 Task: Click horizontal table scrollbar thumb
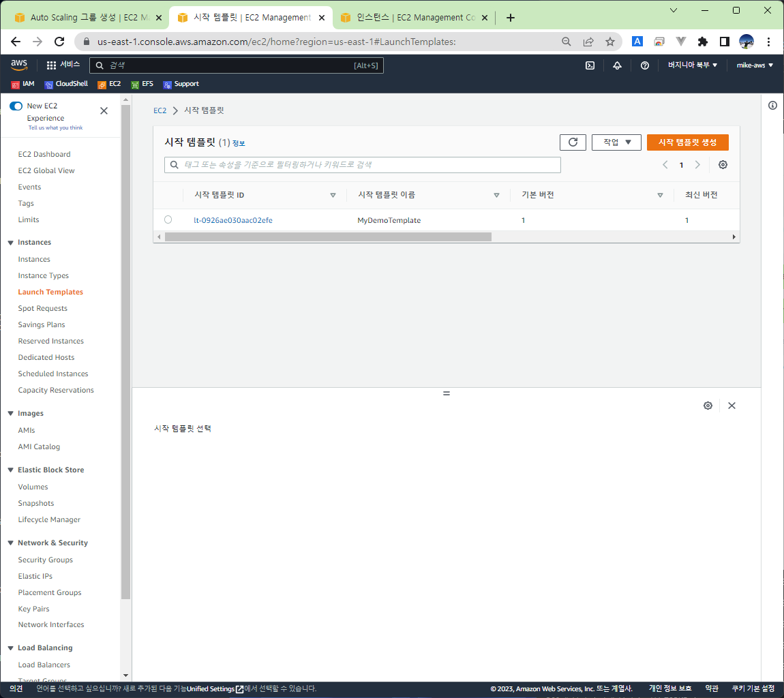coord(328,237)
